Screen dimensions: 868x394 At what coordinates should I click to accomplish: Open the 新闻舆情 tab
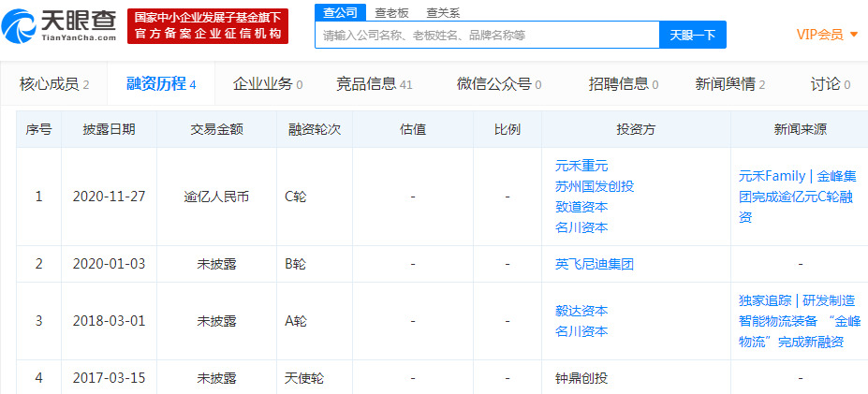pos(730,84)
